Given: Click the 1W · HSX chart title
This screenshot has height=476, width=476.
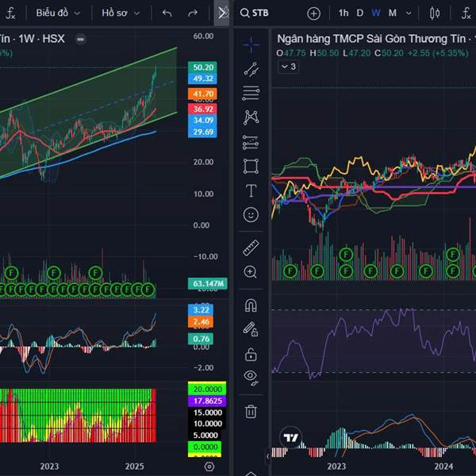Looking at the screenshot, I should (41, 39).
